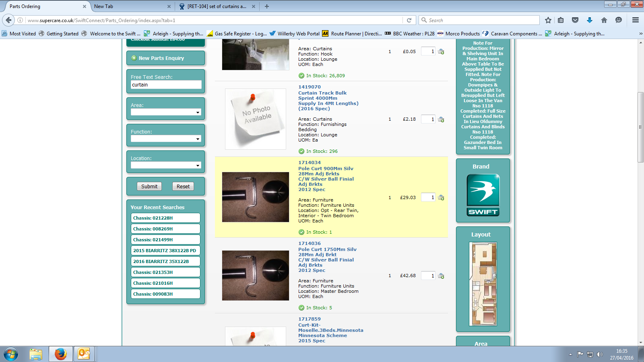The image size is (644, 362).
Task: Add the £0.05 curtain hook to basket
Action: coord(441,51)
